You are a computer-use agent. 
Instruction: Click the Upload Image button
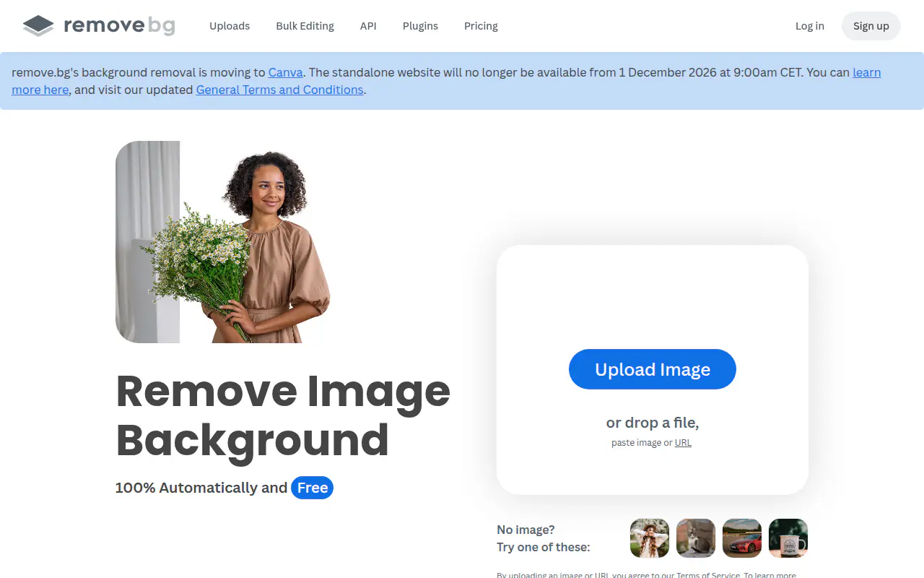[653, 369]
